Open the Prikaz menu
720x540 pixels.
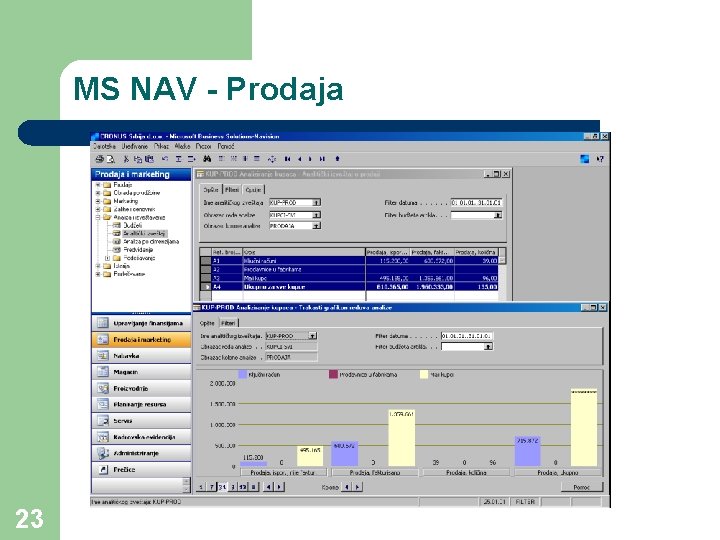[161, 146]
